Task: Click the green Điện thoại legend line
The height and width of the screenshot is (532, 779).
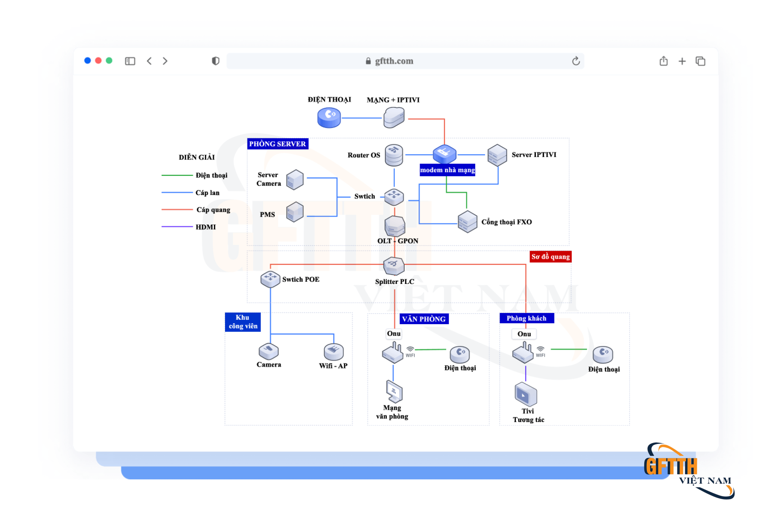Action: point(177,175)
